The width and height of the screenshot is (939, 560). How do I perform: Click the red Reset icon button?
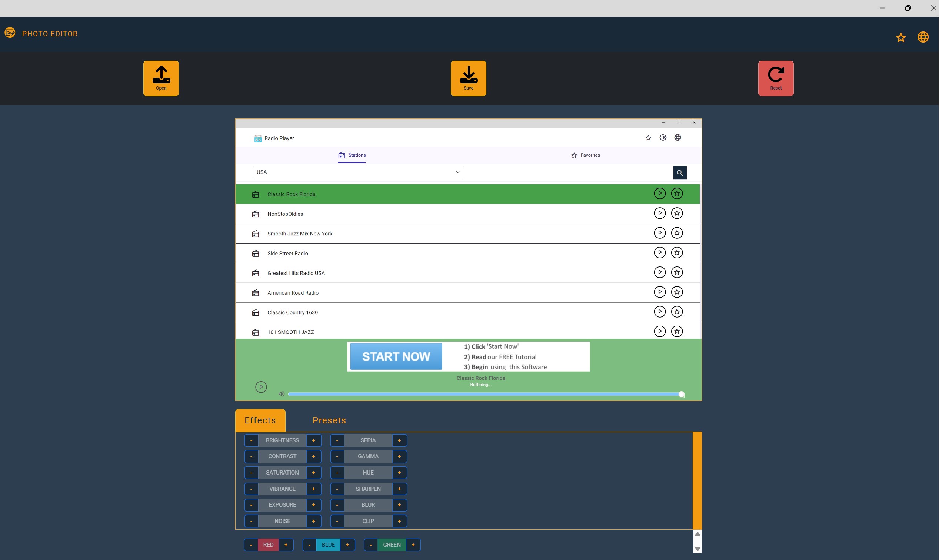pos(776,78)
